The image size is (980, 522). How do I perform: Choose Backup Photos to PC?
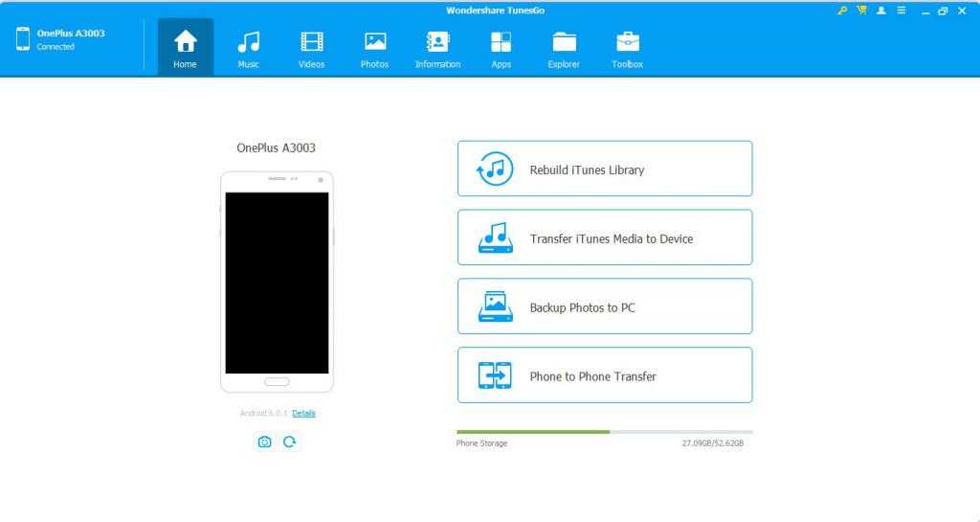click(605, 306)
